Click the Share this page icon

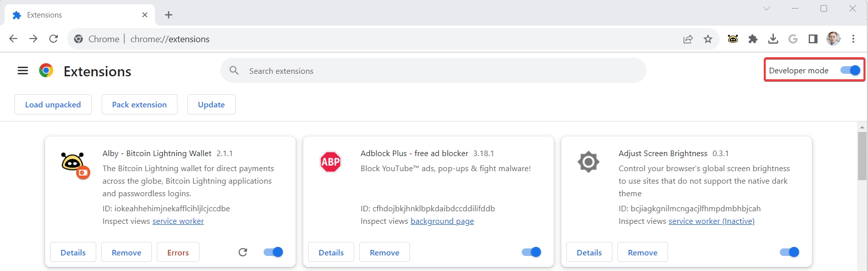click(688, 39)
